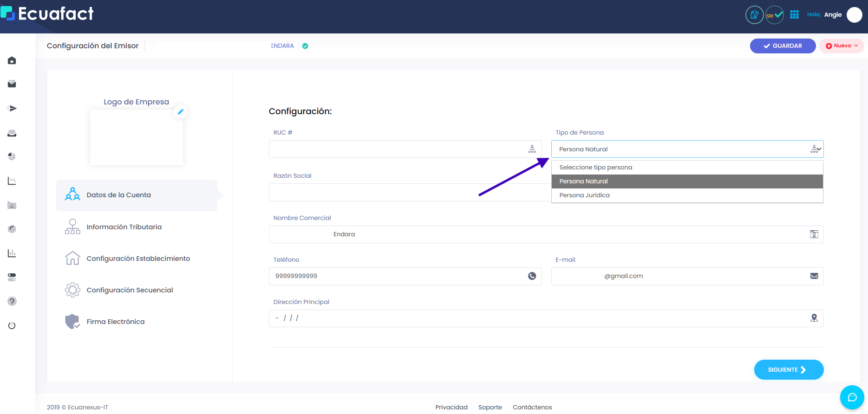Open the Tipo de Persona dropdown
This screenshot has width=868, height=414.
[687, 149]
